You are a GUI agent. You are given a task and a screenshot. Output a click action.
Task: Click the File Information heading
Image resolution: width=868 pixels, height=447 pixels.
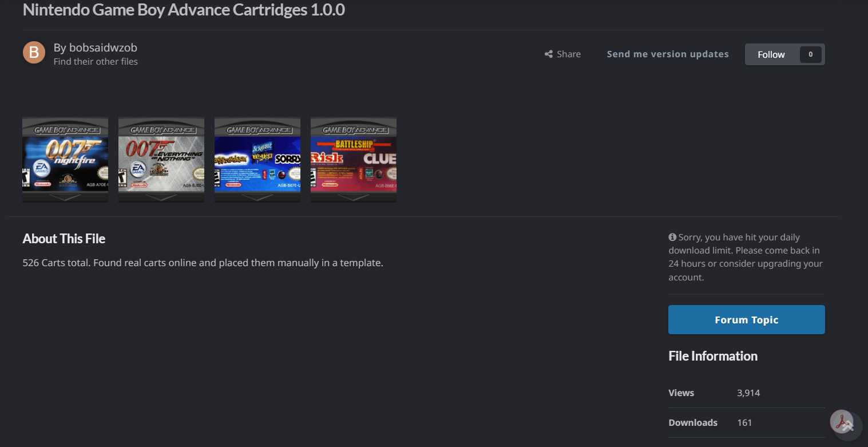point(713,356)
